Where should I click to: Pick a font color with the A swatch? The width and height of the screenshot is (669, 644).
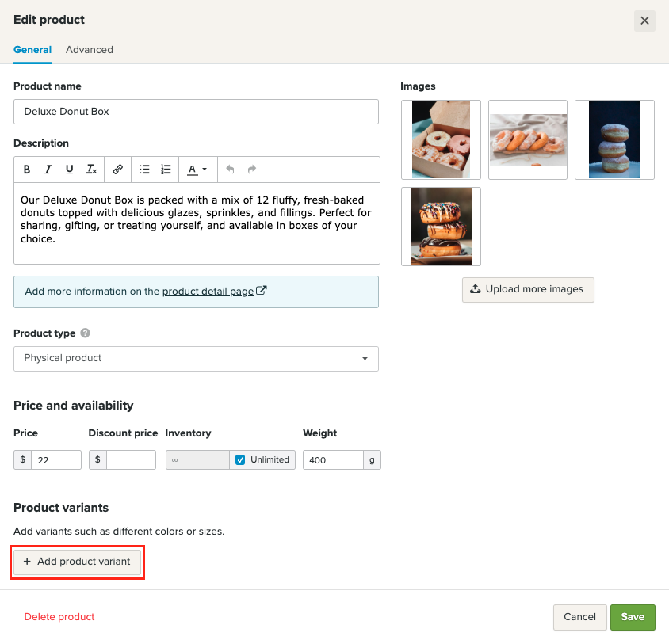pyautogui.click(x=193, y=169)
